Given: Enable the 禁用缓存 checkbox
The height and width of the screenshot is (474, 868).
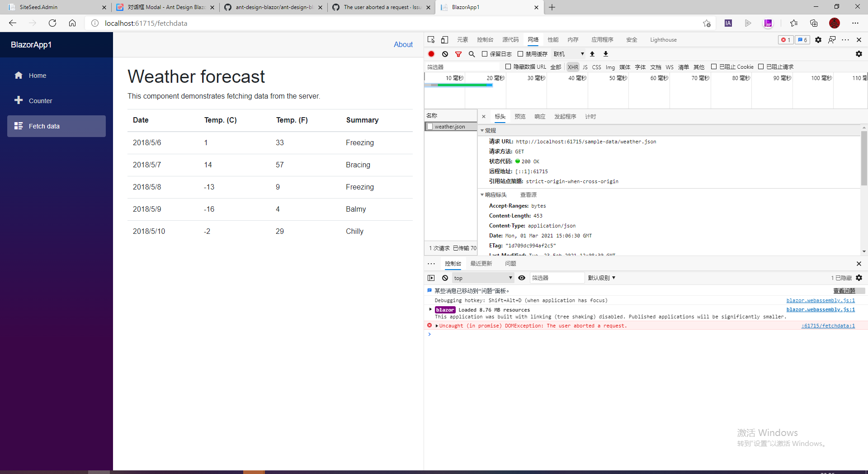Looking at the screenshot, I should 521,53.
